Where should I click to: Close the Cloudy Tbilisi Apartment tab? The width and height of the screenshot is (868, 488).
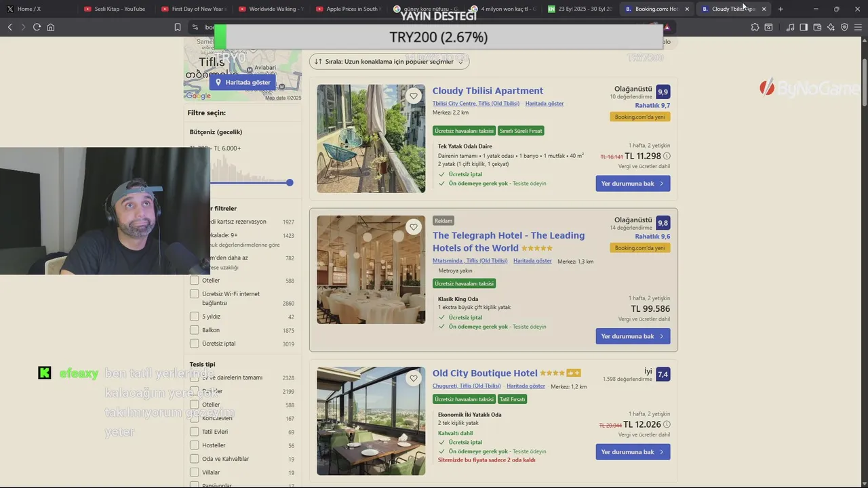(764, 9)
